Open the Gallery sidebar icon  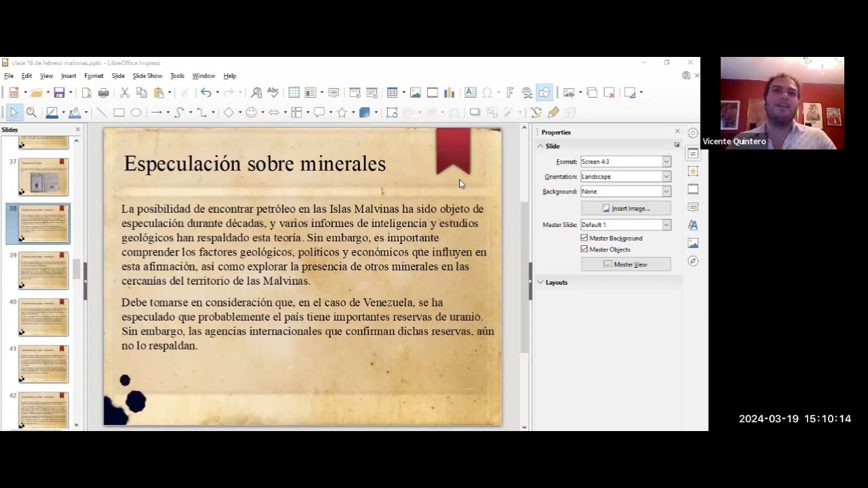[692, 243]
